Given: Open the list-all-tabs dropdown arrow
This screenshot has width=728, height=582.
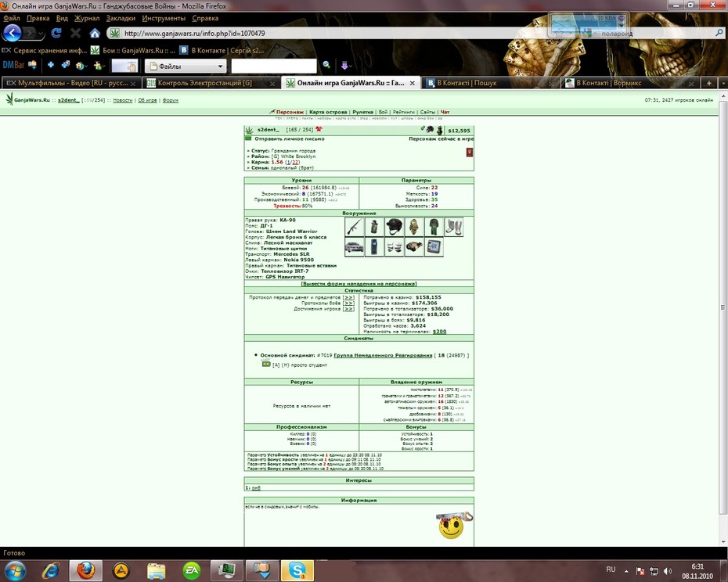Looking at the screenshot, I should (723, 83).
